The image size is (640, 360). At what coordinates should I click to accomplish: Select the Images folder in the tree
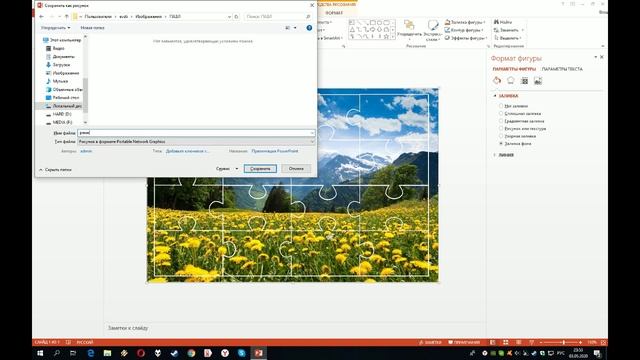[62, 73]
